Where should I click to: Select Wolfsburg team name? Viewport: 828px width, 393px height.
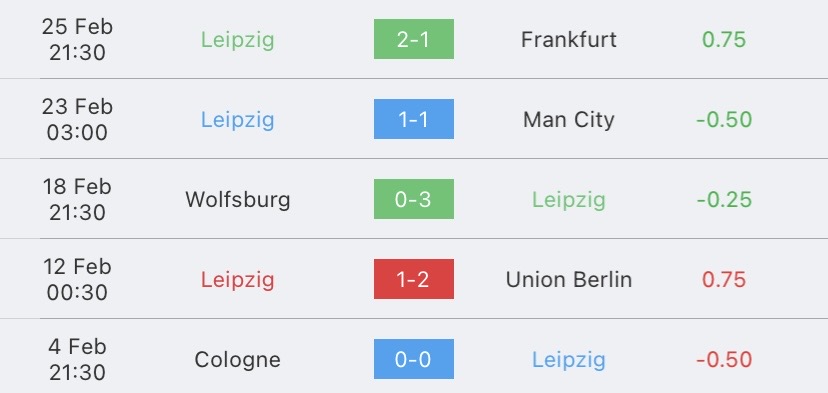click(x=238, y=200)
